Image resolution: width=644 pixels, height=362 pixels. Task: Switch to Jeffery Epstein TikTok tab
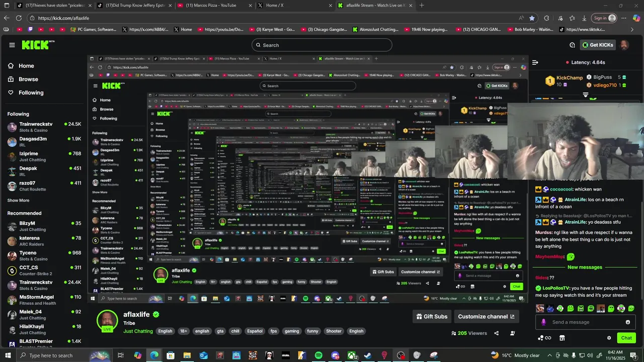pos(133,5)
